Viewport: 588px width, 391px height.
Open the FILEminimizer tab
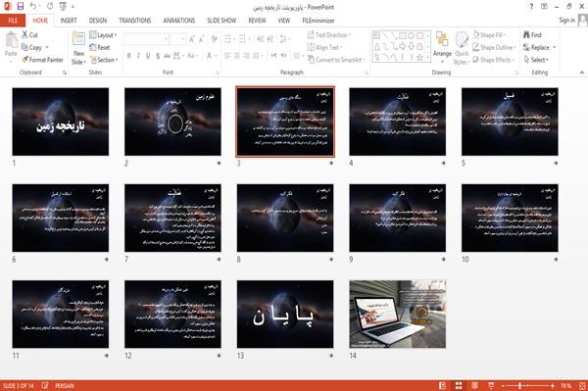[x=318, y=21]
